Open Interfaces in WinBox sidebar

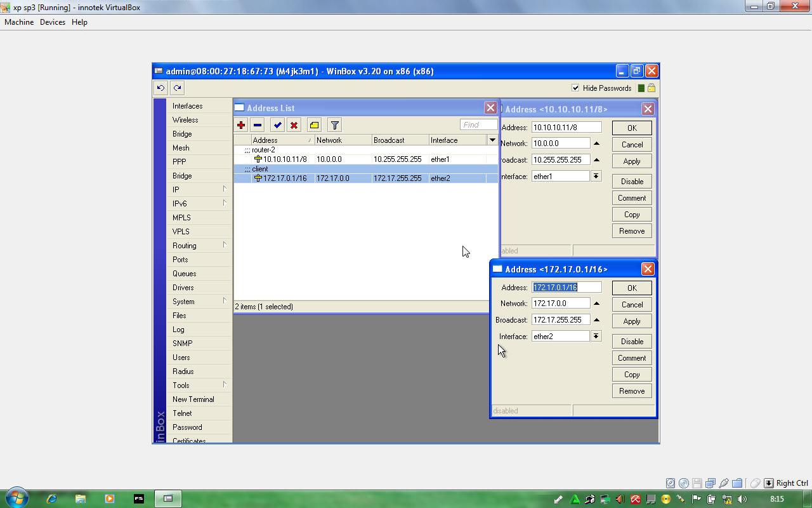coord(199,106)
